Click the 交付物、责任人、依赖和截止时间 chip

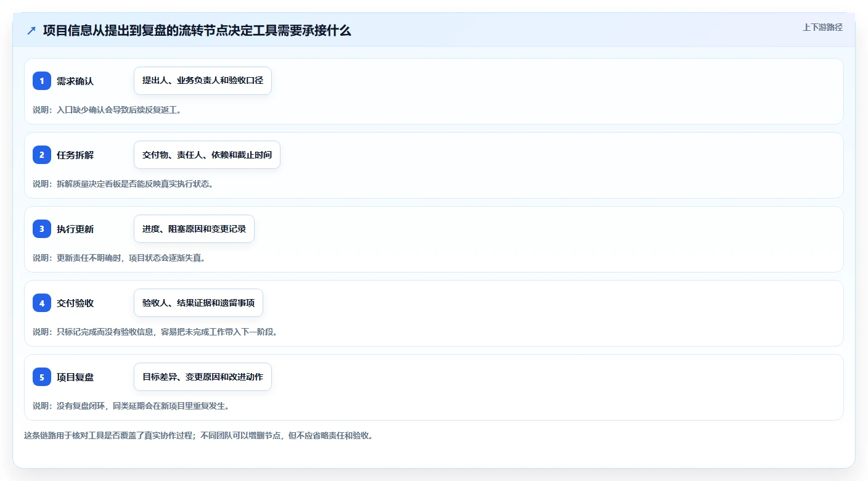(207, 155)
